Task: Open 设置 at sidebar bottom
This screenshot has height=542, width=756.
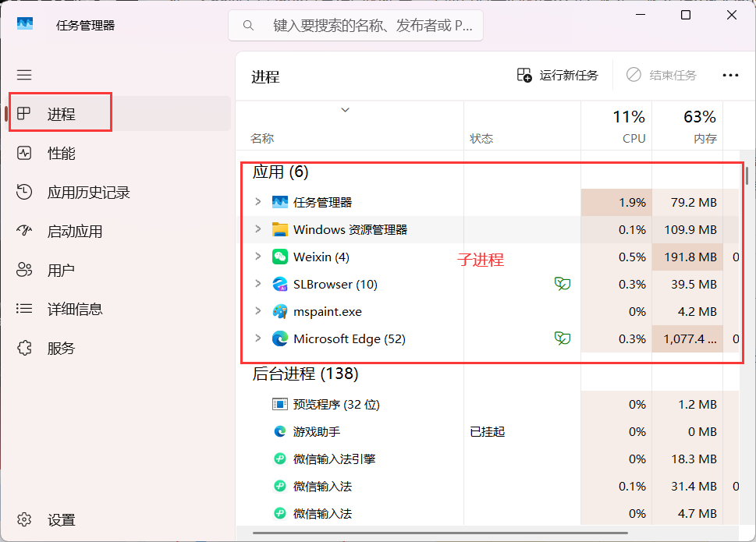Action: tap(118, 520)
